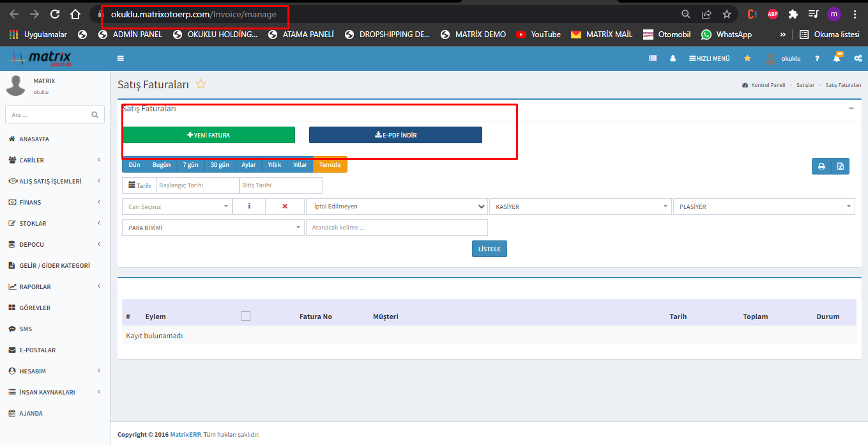Click the customer info icon button
This screenshot has height=445, width=868.
[248, 207]
